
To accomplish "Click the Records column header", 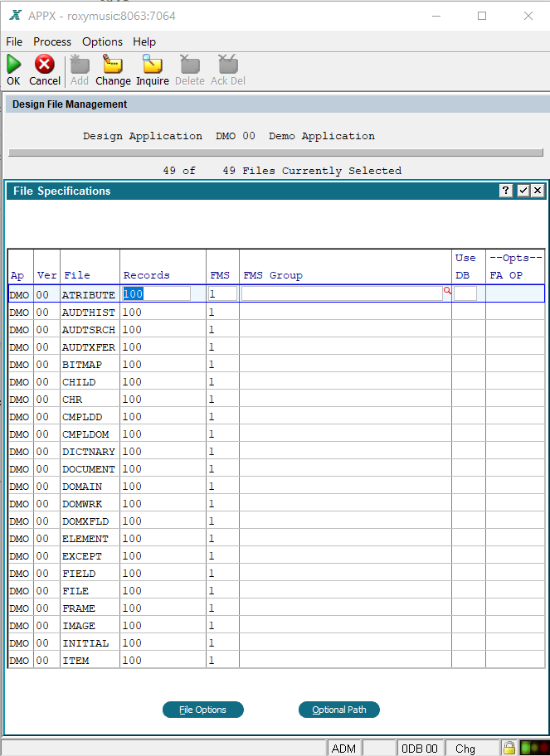I will coord(147,275).
